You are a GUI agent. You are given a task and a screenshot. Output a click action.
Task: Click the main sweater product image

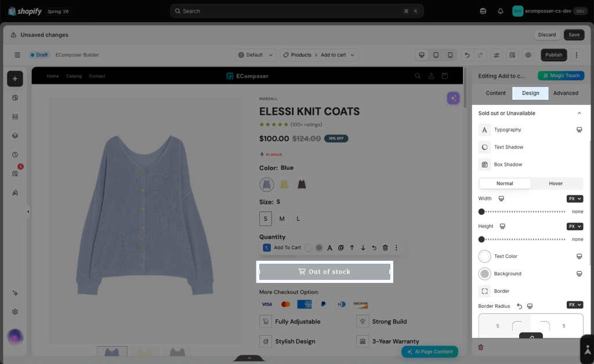pos(144,220)
